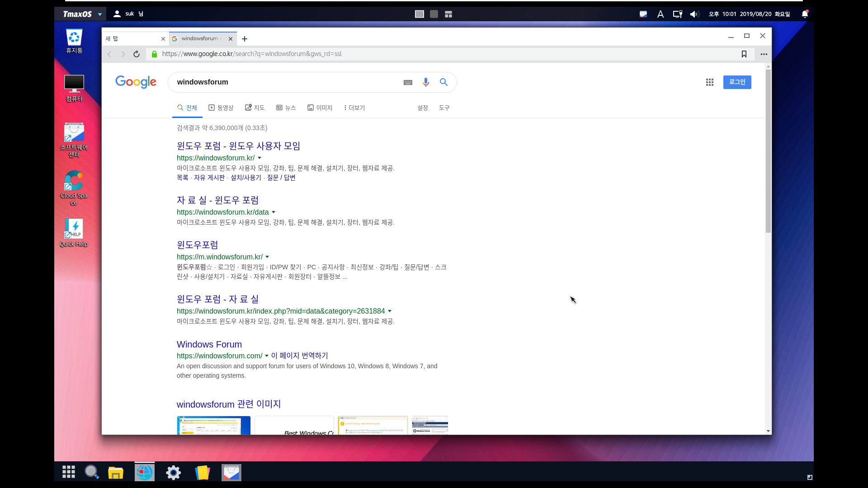This screenshot has width=868, height=488.
Task: Open result 자 료 실 - 윈도우 포럼
Action: pos(218,200)
